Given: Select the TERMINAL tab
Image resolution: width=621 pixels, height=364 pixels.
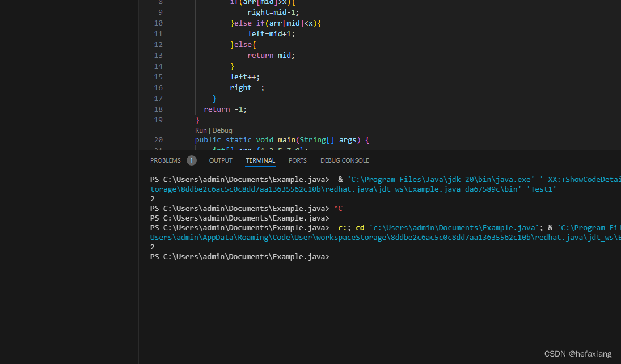Looking at the screenshot, I should [260, 160].
